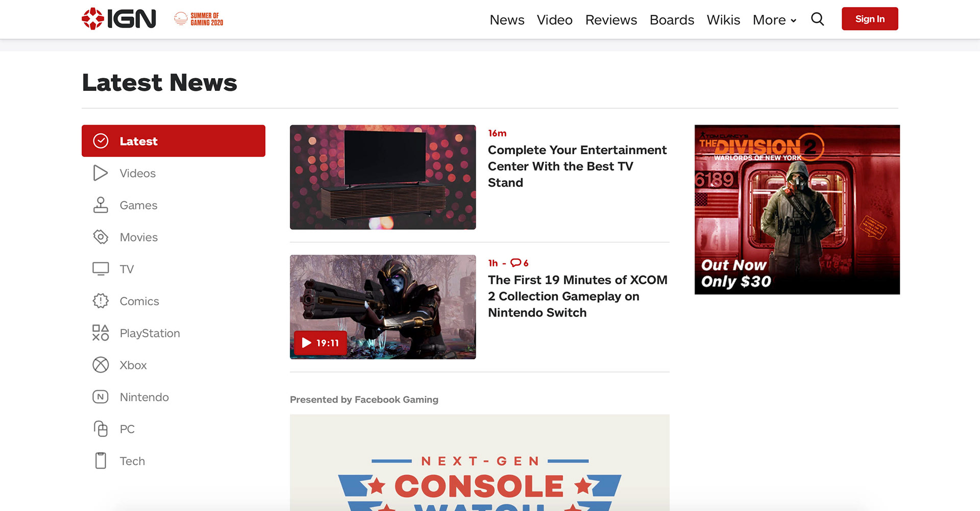Open the search magnifier icon
This screenshot has width=980, height=511.
coord(817,19)
